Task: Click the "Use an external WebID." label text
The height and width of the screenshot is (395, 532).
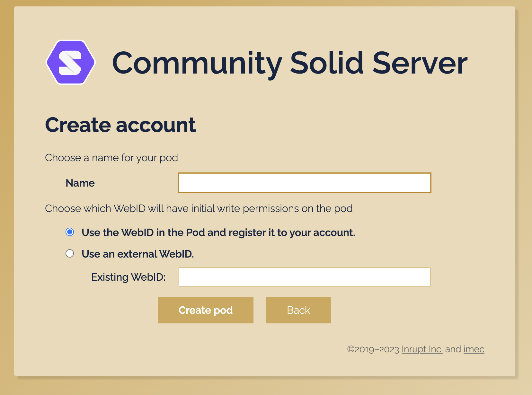Action: pyautogui.click(x=137, y=254)
